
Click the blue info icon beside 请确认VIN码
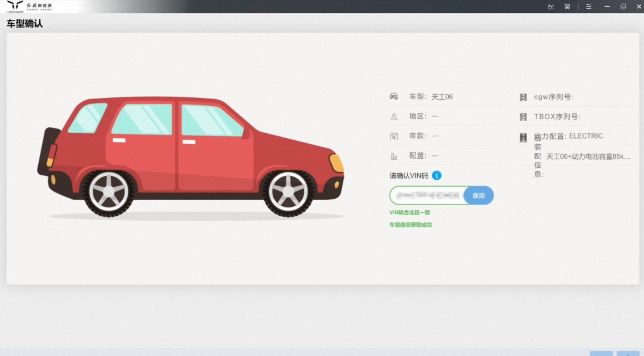pyautogui.click(x=436, y=175)
